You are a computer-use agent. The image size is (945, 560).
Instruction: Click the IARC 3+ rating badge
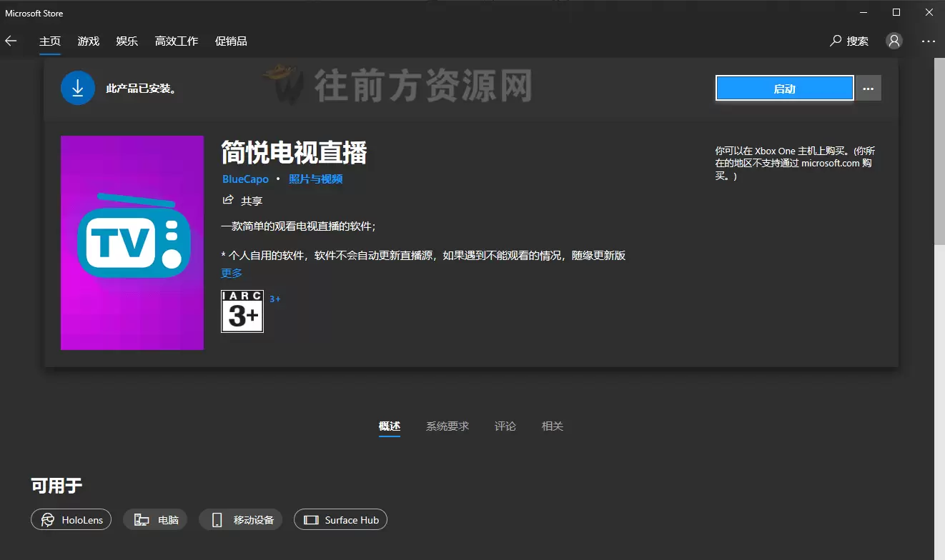pos(242,311)
